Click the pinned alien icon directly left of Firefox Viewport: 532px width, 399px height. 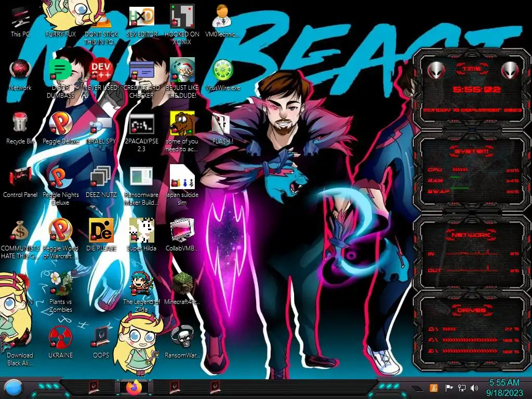[94, 387]
